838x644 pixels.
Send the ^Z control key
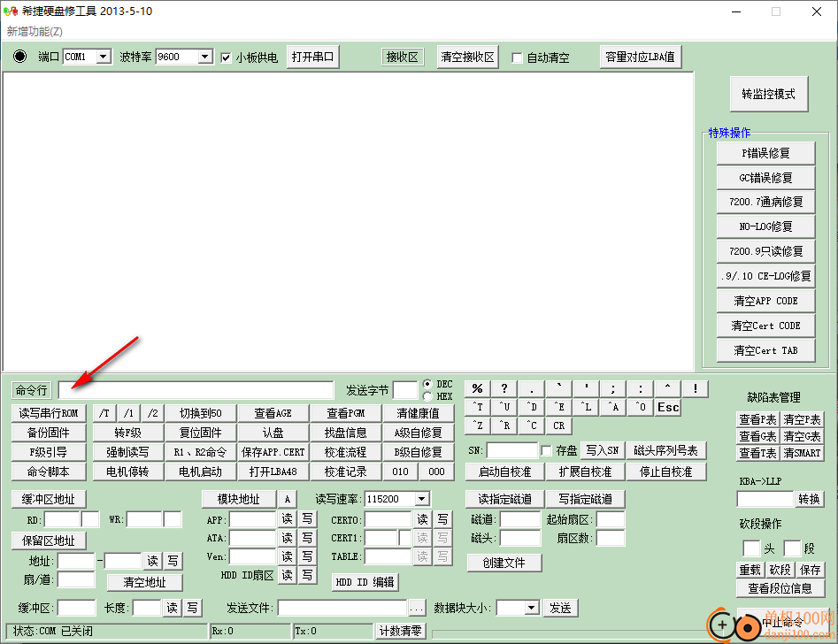tap(478, 426)
